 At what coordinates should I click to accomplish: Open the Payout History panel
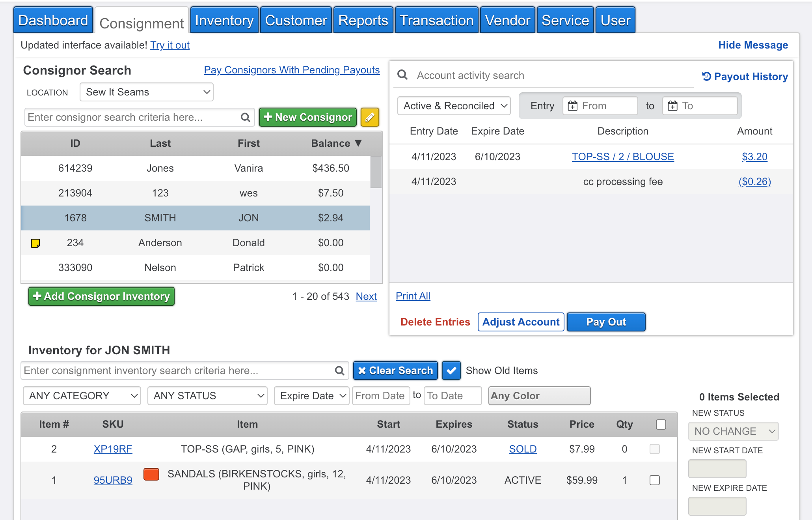tap(745, 77)
